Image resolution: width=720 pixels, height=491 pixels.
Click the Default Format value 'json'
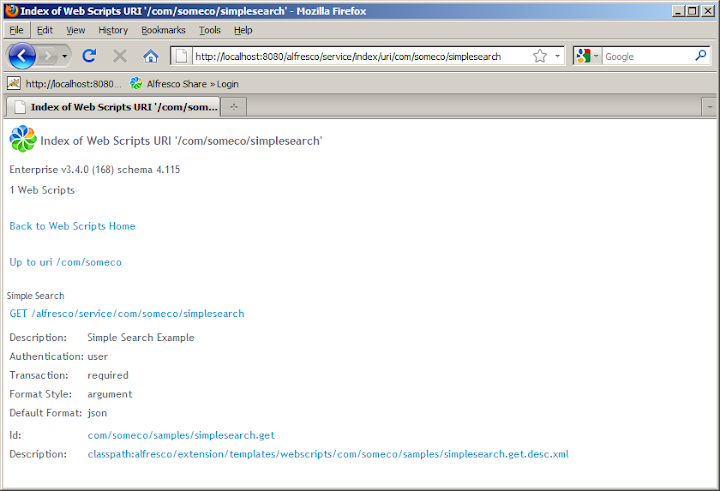coord(97,413)
